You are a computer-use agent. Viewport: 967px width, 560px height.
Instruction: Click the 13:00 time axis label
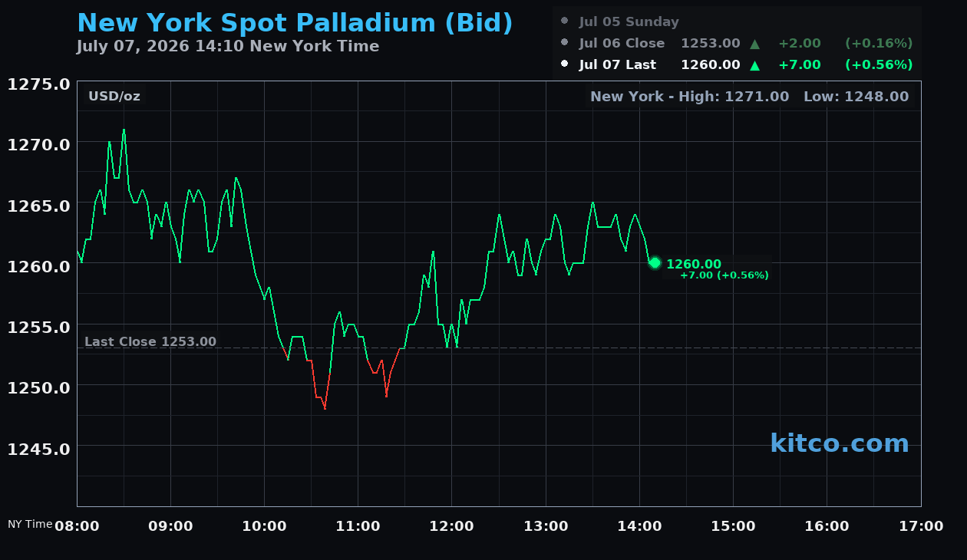coord(546,526)
